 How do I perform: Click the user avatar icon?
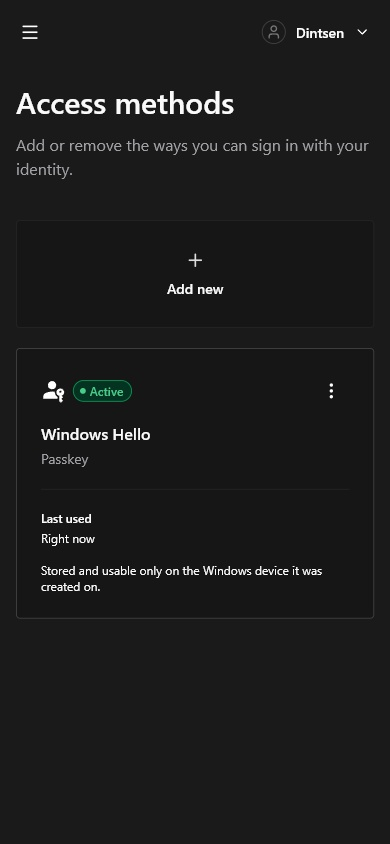coord(273,32)
